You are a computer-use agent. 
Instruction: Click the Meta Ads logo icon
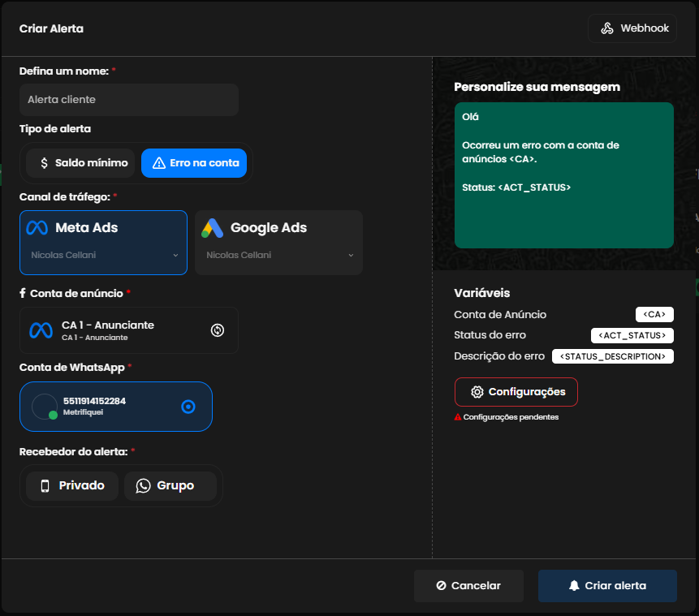coord(37,228)
